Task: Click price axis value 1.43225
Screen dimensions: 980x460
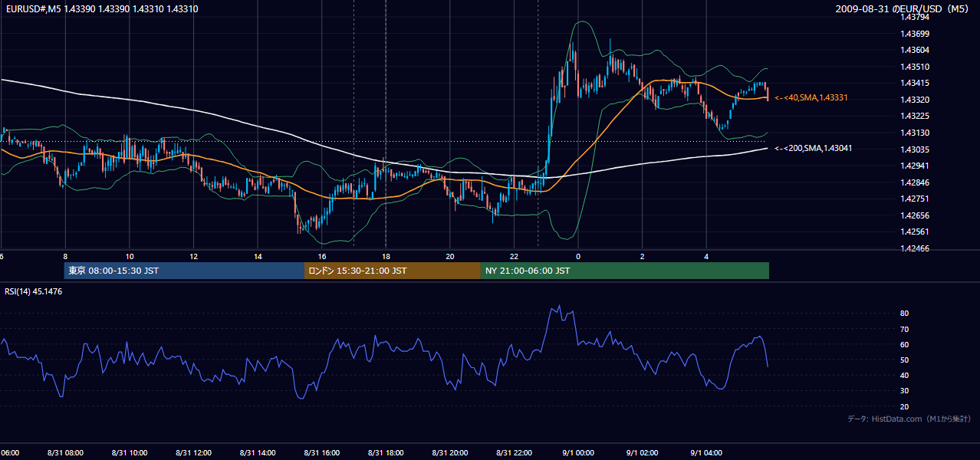Action: (x=914, y=117)
